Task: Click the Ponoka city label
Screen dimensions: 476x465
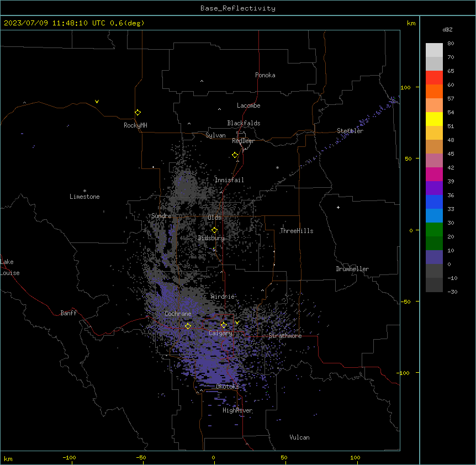Action: (x=265, y=75)
